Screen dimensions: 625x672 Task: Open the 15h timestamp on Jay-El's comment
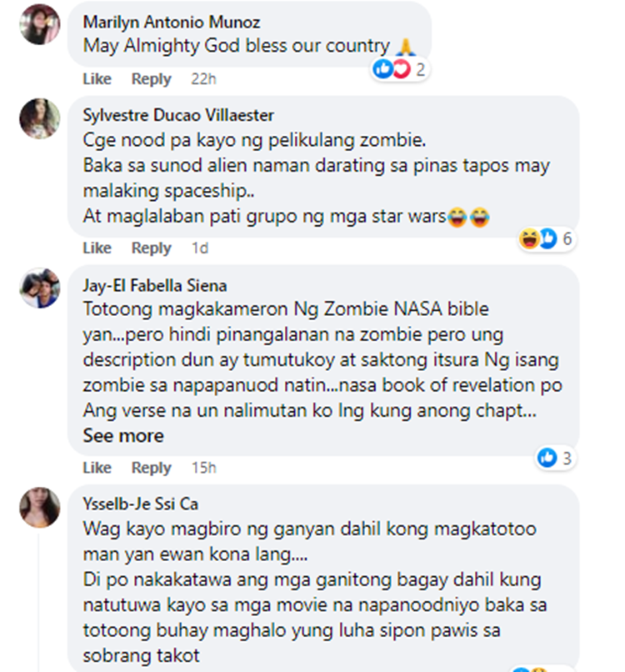(204, 468)
